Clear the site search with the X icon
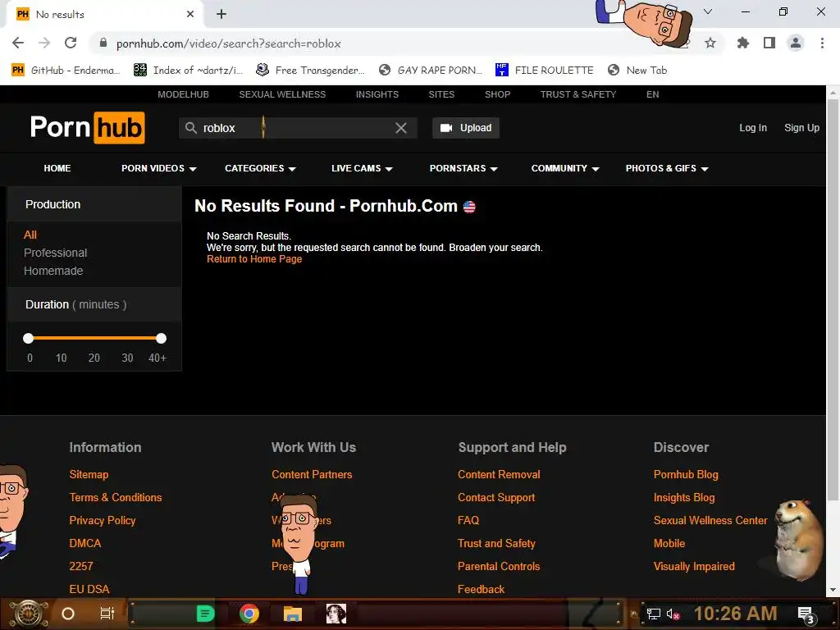Image resolution: width=840 pixels, height=630 pixels. (x=400, y=128)
